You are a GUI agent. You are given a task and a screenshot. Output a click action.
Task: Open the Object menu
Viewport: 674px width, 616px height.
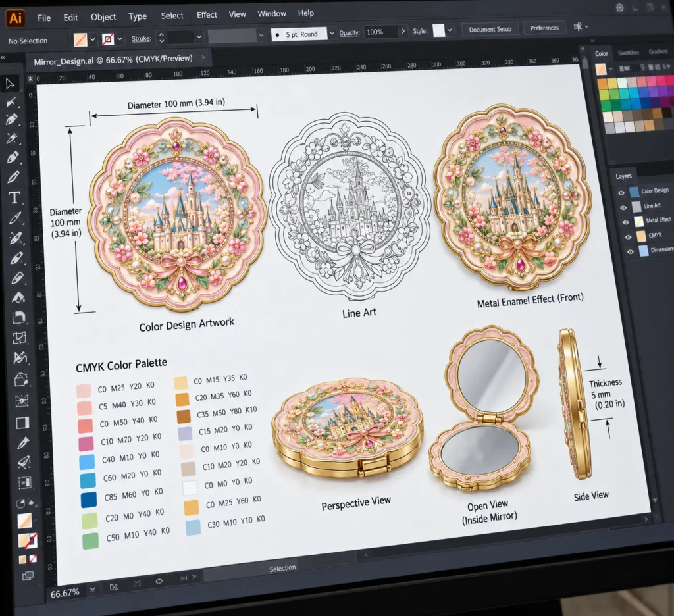click(x=103, y=16)
